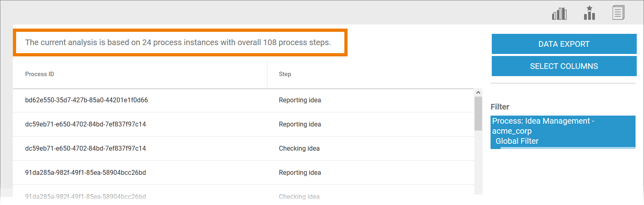This screenshot has height=205, width=644.
Task: Select the Idea Management process filter
Action: [x=563, y=131]
